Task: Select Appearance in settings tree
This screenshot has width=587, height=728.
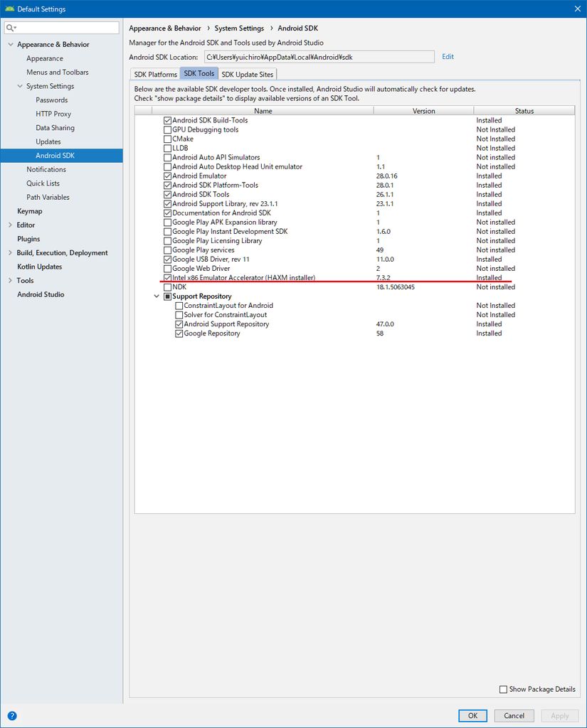Action: pyautogui.click(x=45, y=58)
